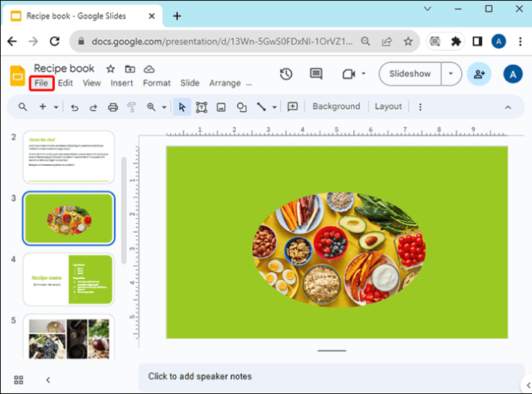Open the File menu
The height and width of the screenshot is (394, 532).
42,83
